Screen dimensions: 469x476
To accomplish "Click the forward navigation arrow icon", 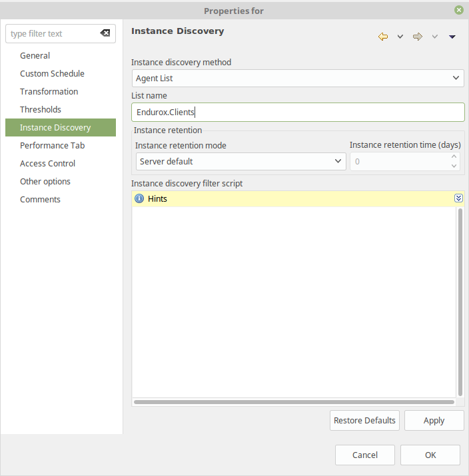I will (418, 37).
